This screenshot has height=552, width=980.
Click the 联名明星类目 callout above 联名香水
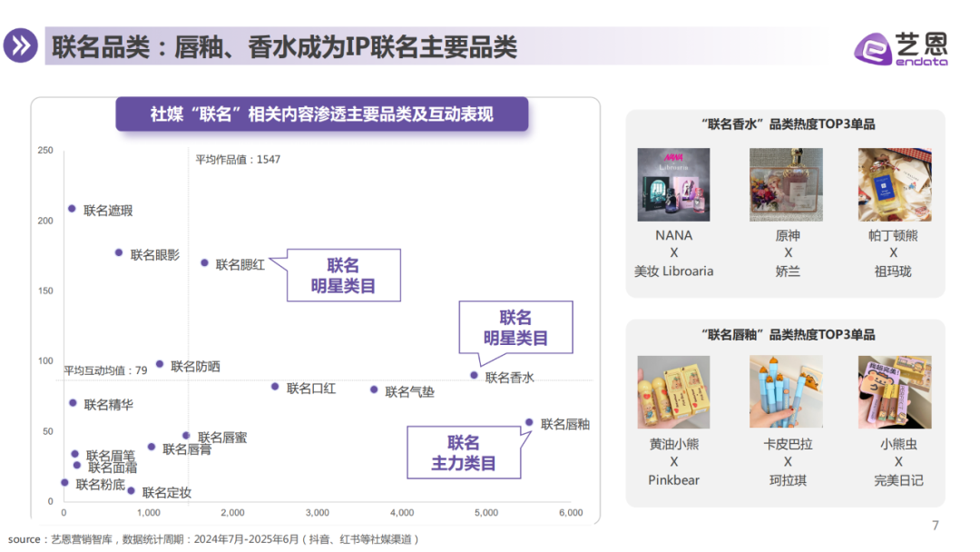pos(515,328)
